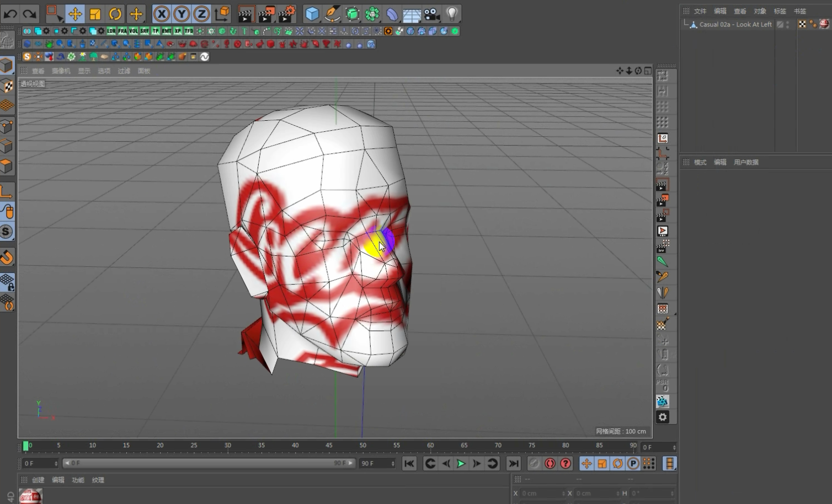Play the animation forwards
The image size is (832, 504).
[461, 464]
